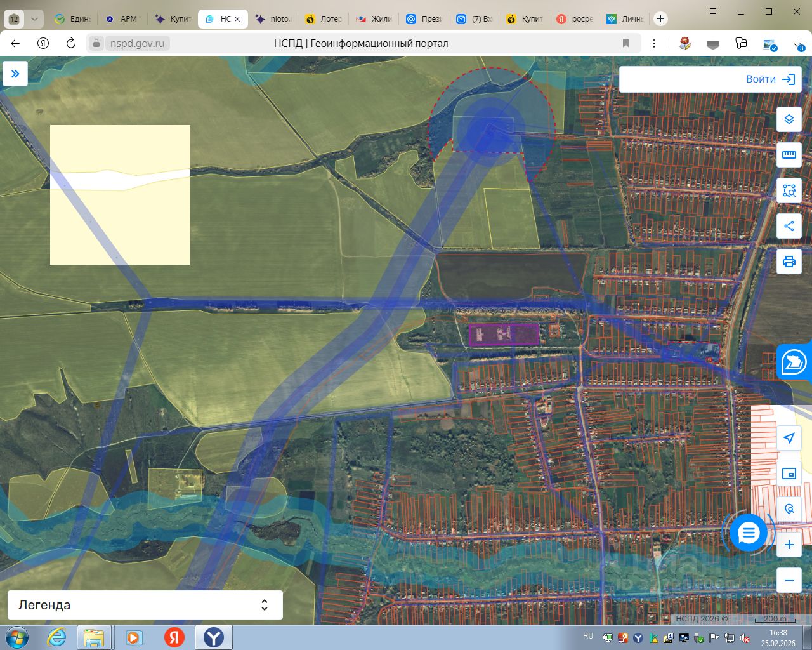Reload the current page

click(x=71, y=43)
